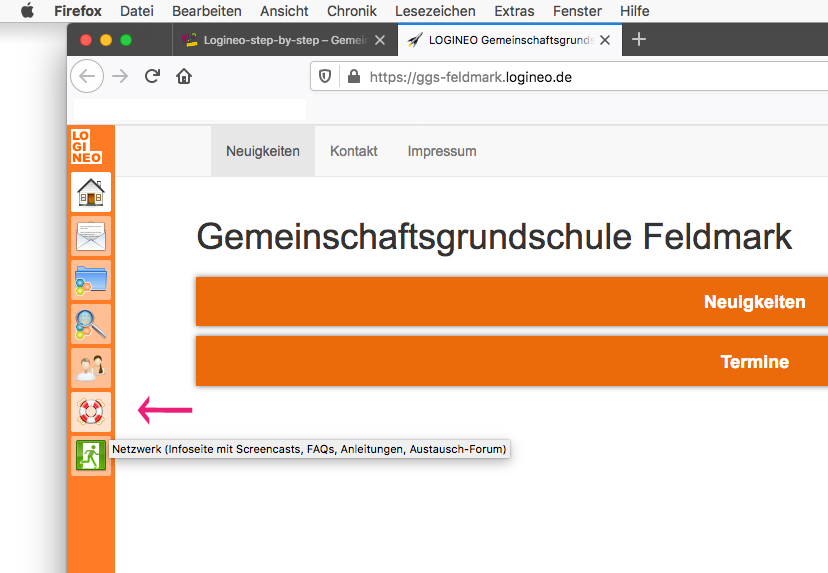Open the people/users icon in sidebar
The image size is (828, 573).
point(91,368)
